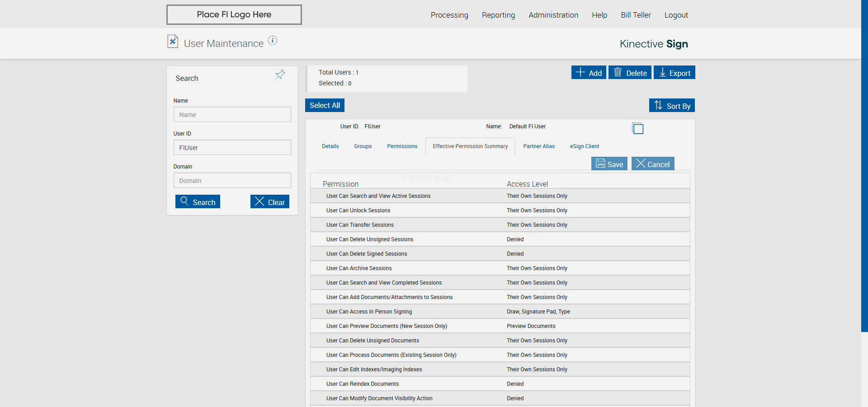Viewport: 868px width, 407px height.
Task: Open the Administration menu
Action: [553, 15]
